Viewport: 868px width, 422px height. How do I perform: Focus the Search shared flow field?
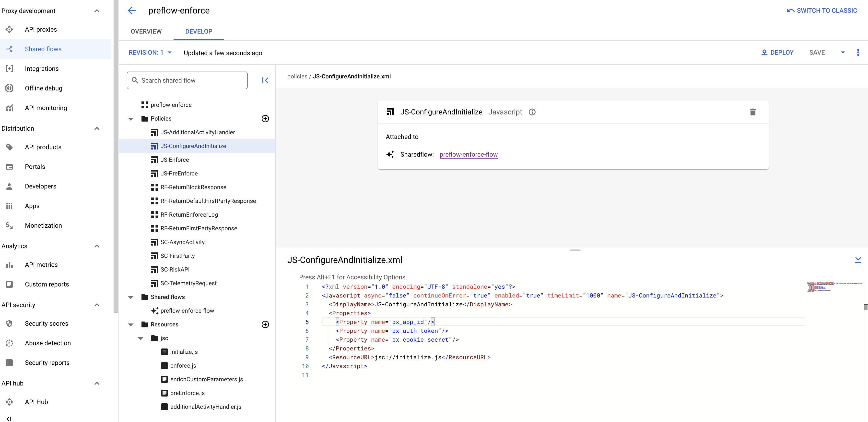187,80
